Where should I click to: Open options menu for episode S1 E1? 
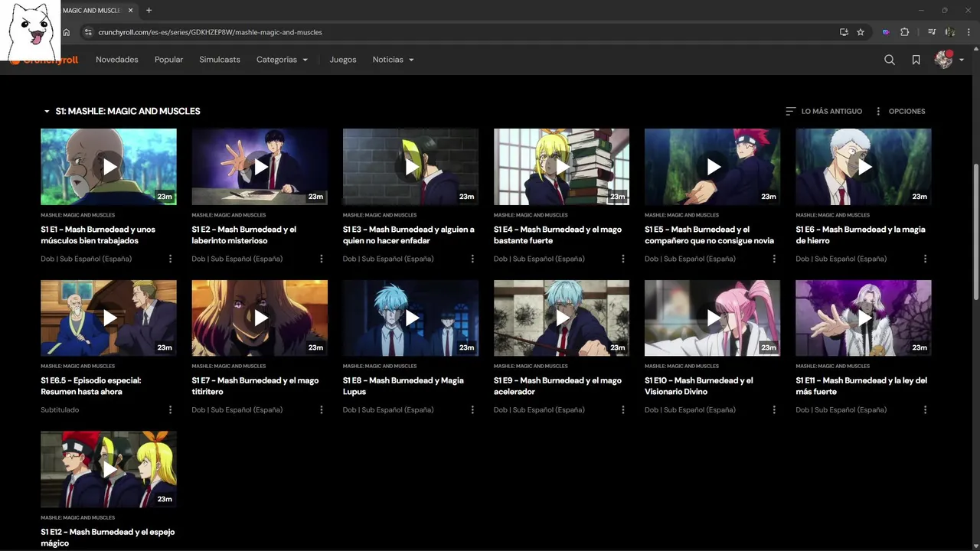[x=170, y=259]
